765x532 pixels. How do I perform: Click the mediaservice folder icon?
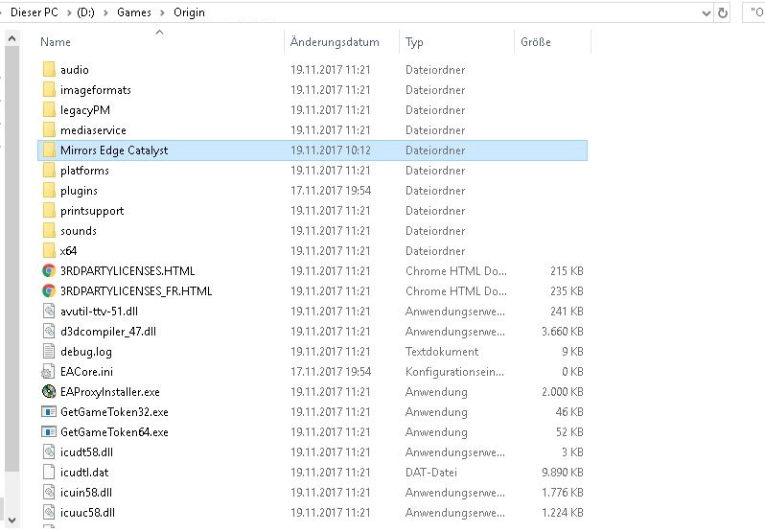(49, 129)
